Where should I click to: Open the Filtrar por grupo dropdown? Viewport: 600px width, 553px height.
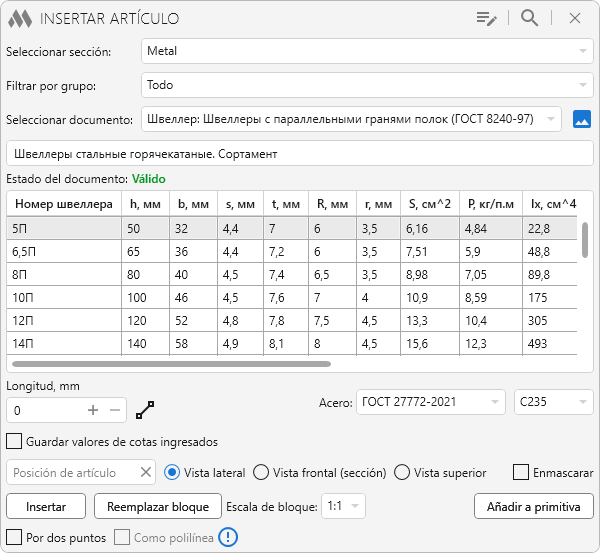click(x=366, y=85)
